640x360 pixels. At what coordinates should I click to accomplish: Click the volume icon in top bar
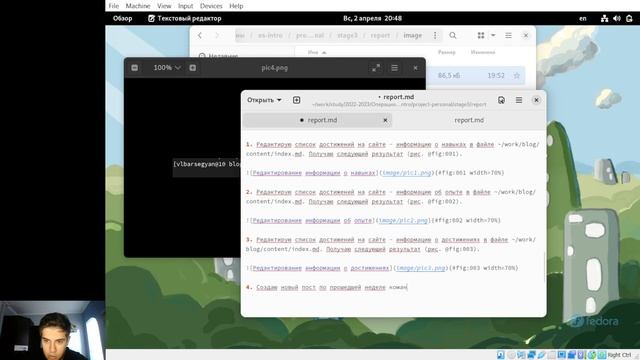tap(617, 18)
